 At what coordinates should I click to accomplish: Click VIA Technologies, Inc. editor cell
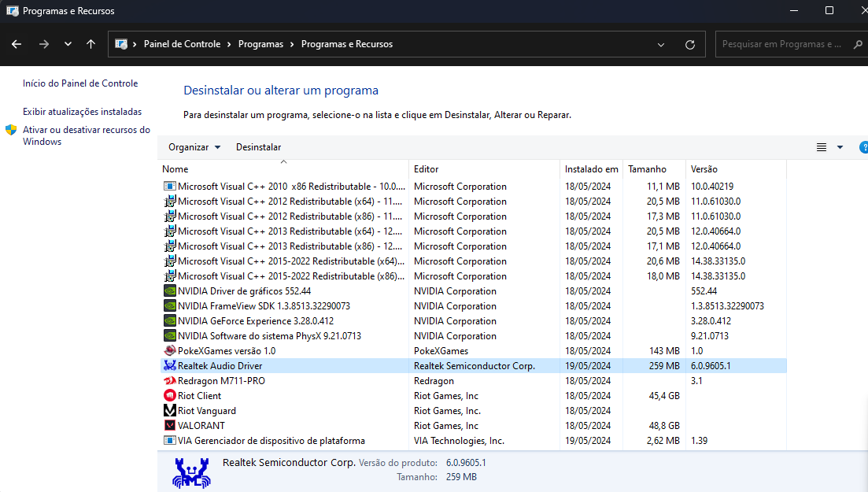459,441
